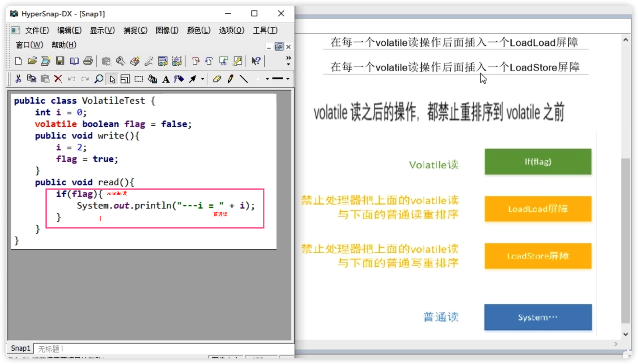Image resolution: width=638 pixels, height=364 pixels.
Task: Select the arrow/pointer tool icon
Action: [112, 79]
